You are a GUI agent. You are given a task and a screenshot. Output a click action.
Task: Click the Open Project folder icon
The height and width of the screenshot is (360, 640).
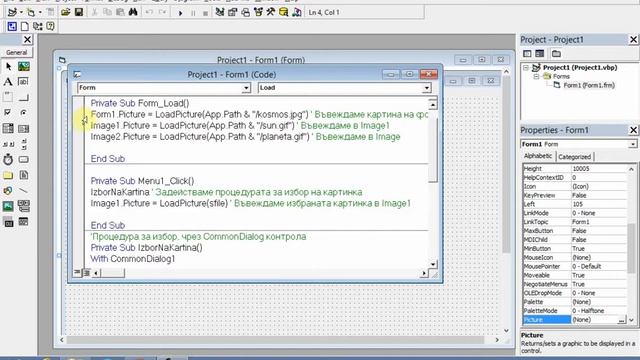pyautogui.click(x=65, y=12)
